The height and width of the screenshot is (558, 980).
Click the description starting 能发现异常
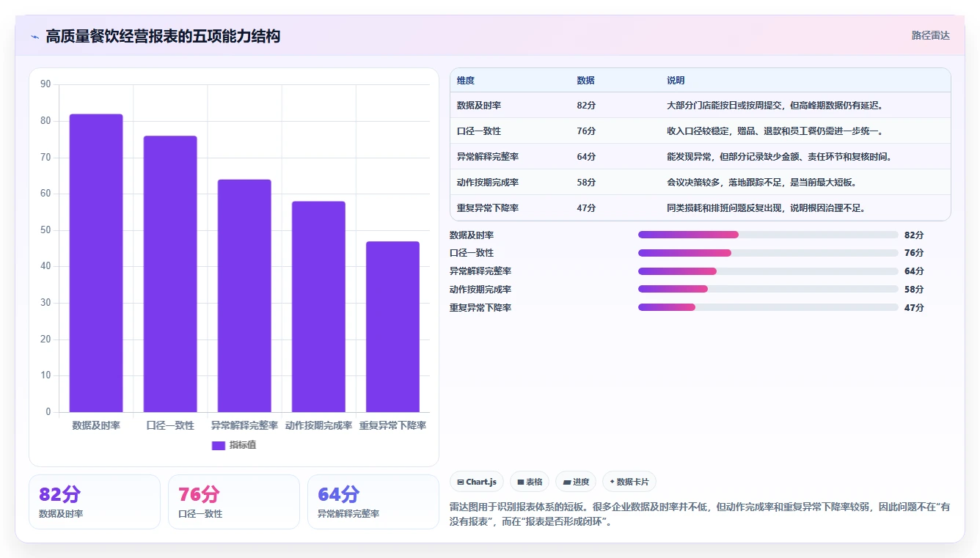pos(779,157)
